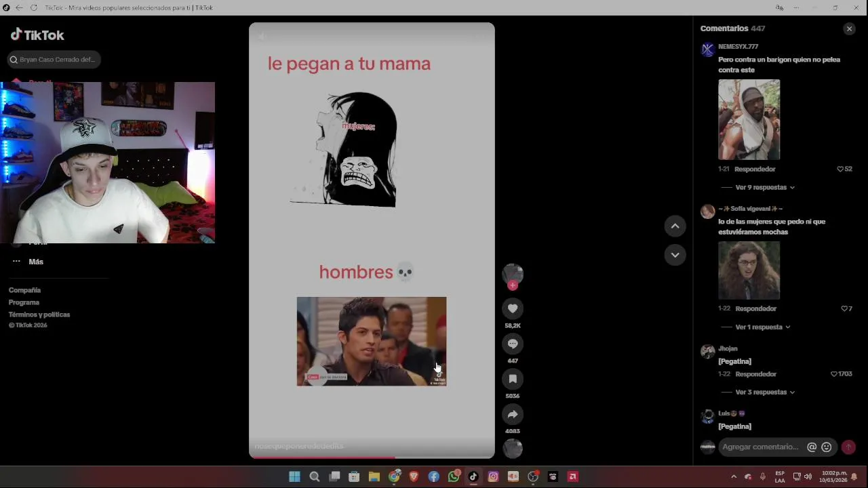Go back in the browser

(x=19, y=7)
